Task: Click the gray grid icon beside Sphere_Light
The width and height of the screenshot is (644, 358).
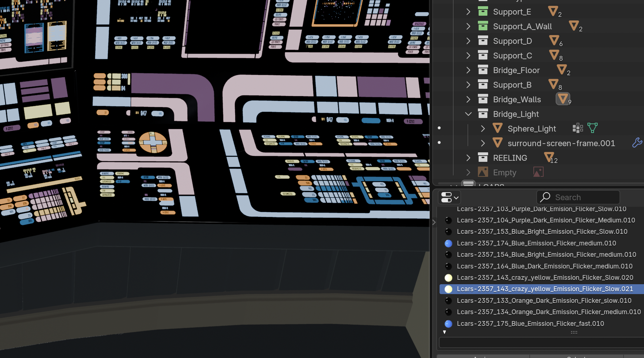Action: pos(578,128)
